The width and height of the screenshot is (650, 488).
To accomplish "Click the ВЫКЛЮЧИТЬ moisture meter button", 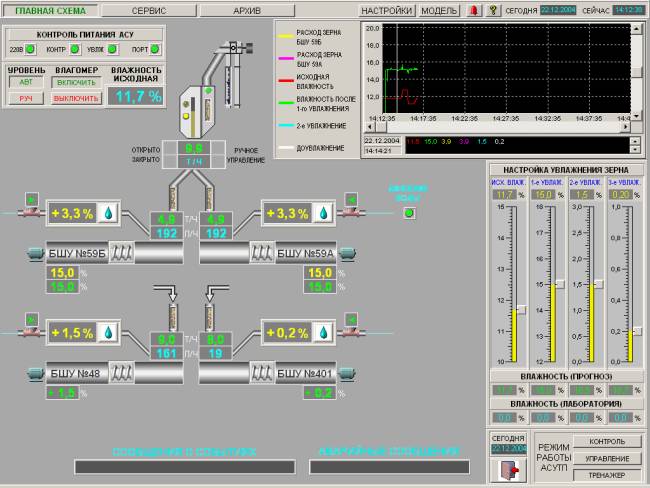I will point(76,99).
